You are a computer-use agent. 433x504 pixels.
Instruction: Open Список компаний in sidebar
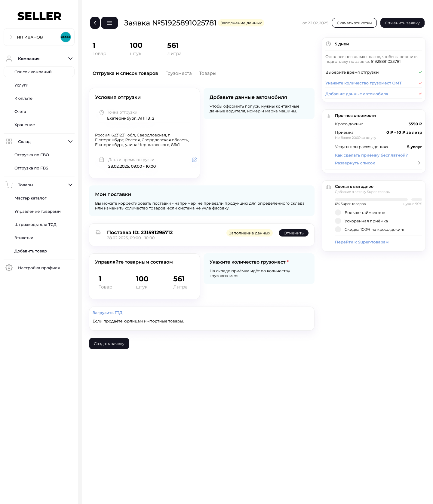coord(39,72)
